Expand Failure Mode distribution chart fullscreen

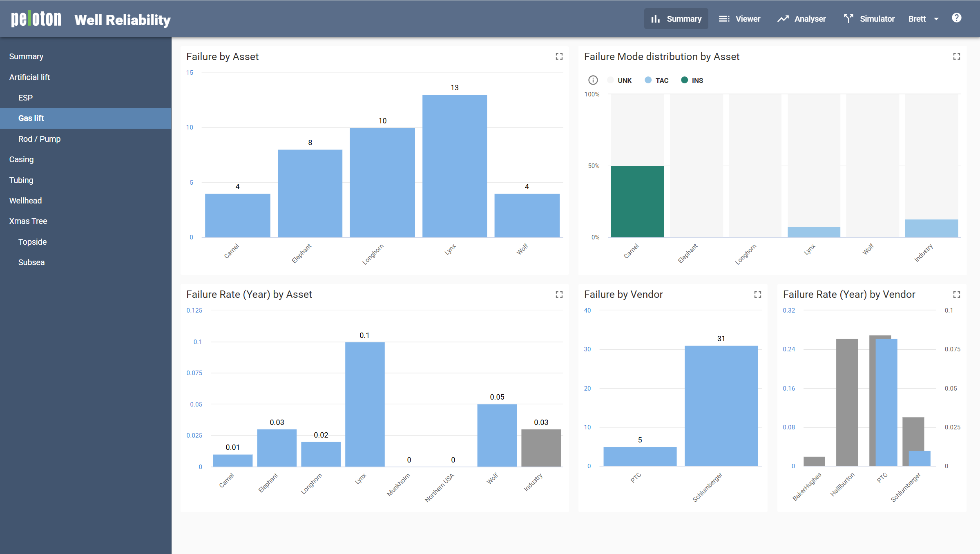point(956,56)
